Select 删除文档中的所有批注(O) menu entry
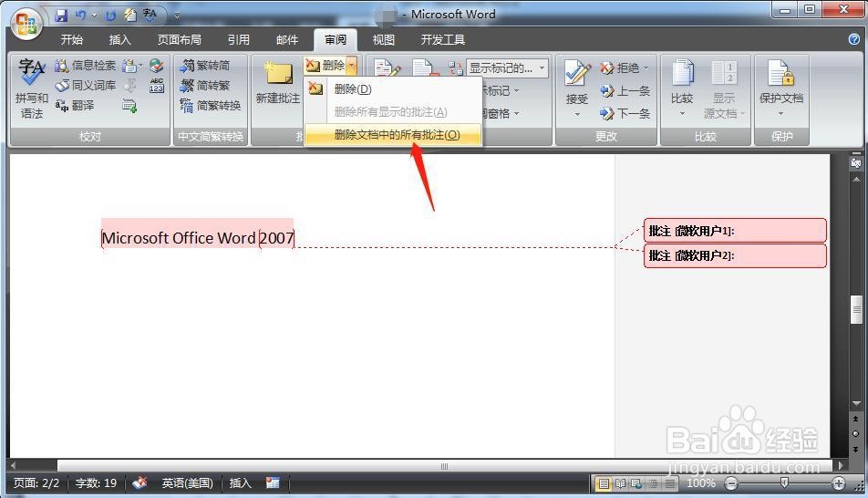 (393, 135)
